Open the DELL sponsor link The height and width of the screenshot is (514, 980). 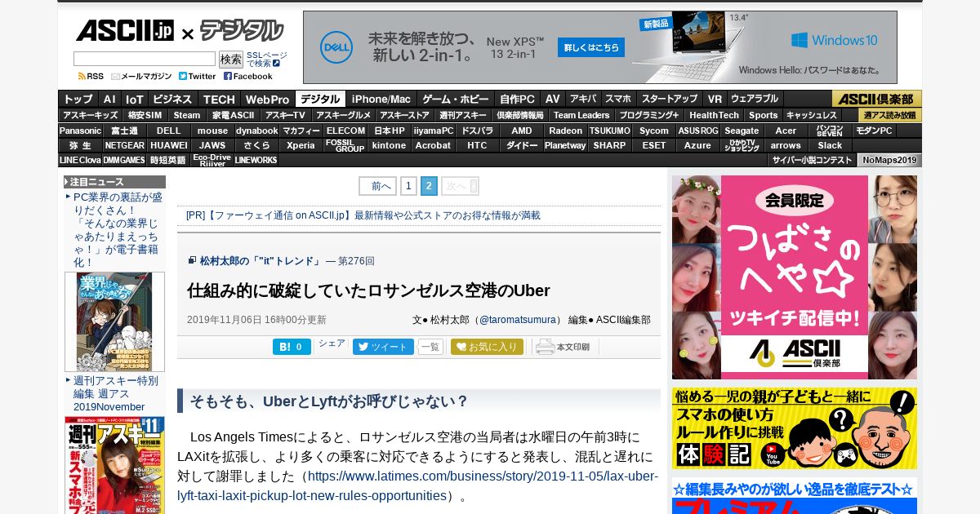(168, 131)
